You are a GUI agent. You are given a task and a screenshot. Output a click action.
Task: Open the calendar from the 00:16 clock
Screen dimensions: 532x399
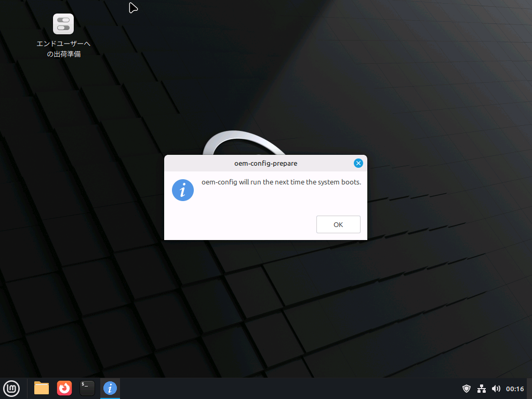(x=515, y=389)
